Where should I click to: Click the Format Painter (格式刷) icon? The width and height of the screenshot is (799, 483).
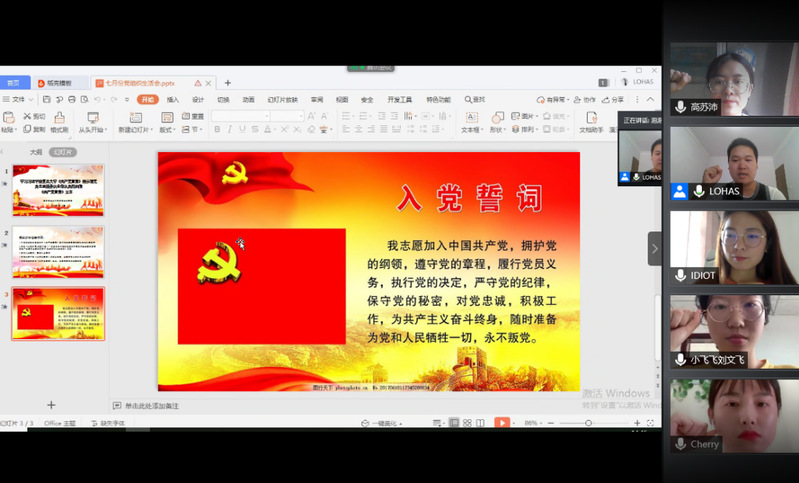(x=59, y=118)
